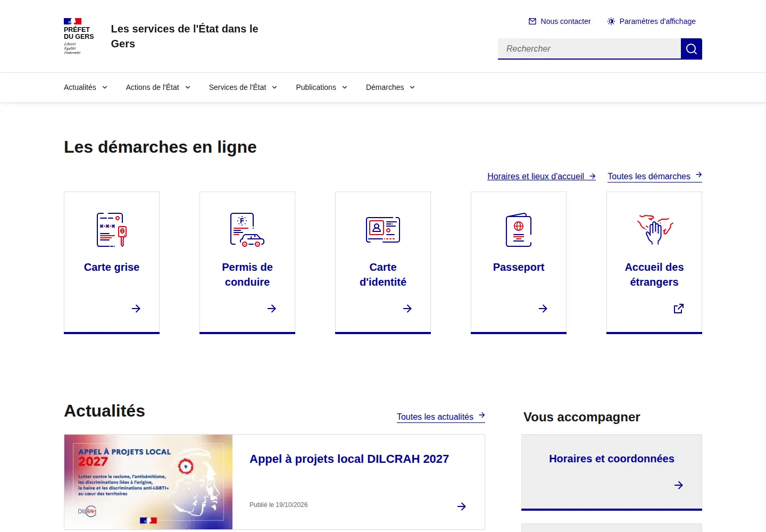This screenshot has height=532, width=766.
Task: Click the arrow after Toutes les démarches
Action: pyautogui.click(x=698, y=174)
